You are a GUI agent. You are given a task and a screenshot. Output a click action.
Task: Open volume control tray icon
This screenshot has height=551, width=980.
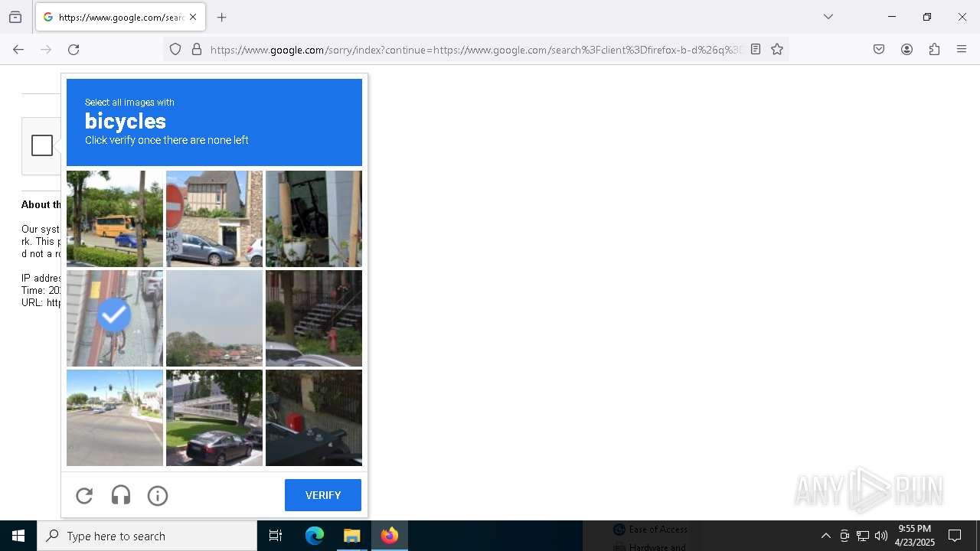tap(881, 536)
